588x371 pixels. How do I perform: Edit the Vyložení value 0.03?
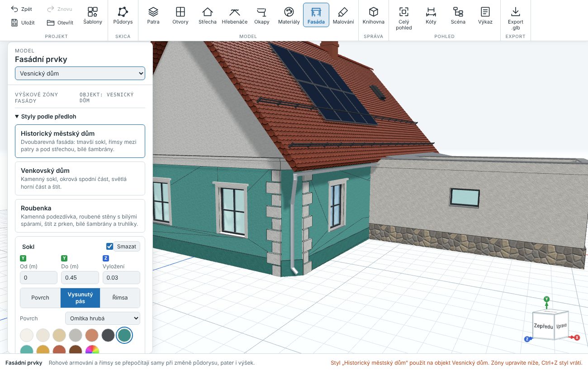[x=122, y=277]
